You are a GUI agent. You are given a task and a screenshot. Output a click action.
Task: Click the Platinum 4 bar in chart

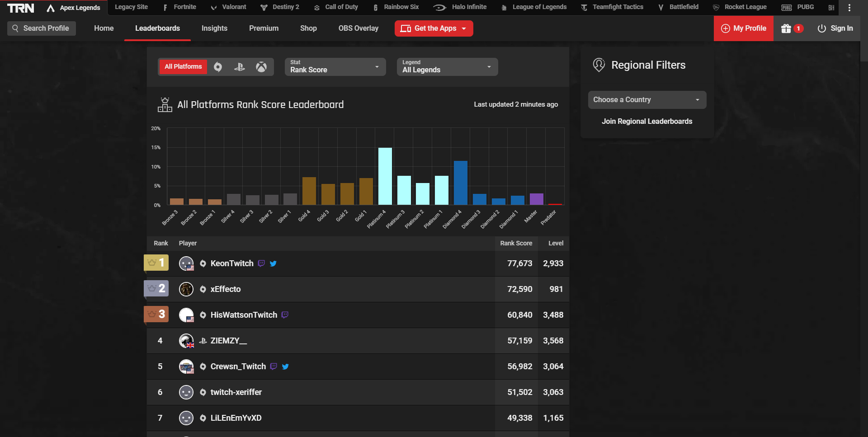coord(385,176)
